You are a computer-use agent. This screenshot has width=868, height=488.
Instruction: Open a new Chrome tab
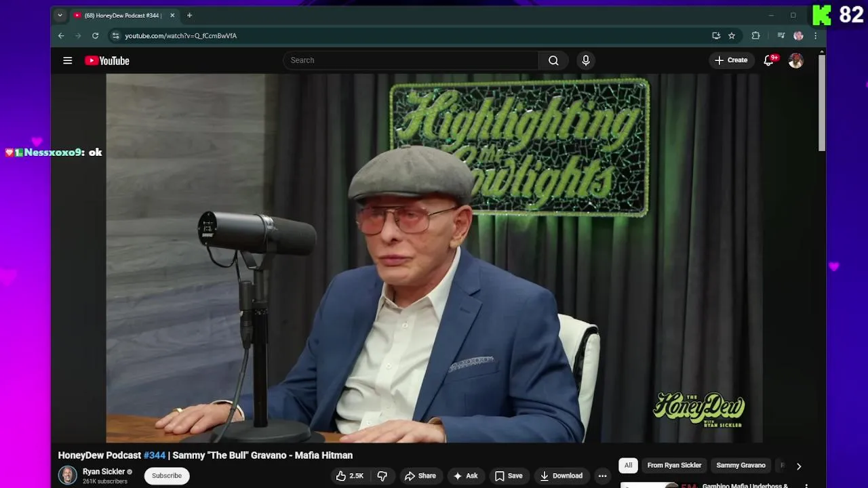coord(189,15)
